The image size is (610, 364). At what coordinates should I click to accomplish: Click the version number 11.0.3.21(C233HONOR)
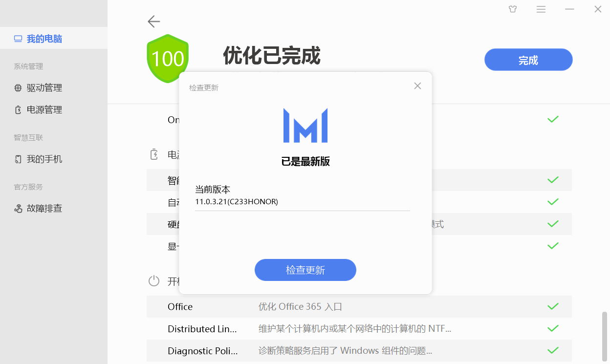click(x=237, y=201)
